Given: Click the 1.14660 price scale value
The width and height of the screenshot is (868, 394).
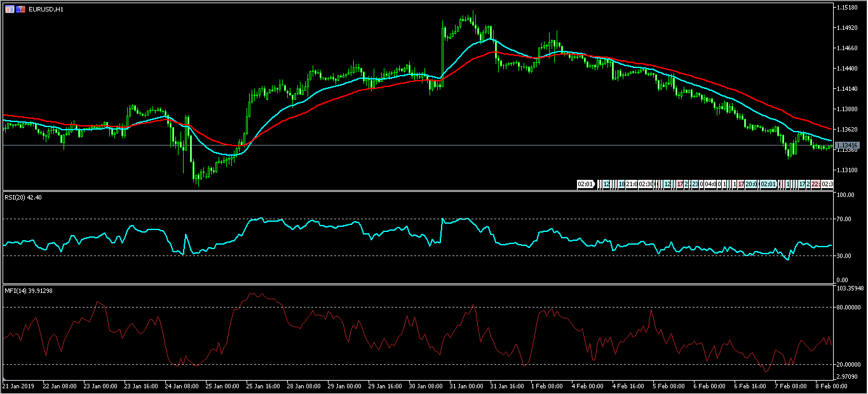Looking at the screenshot, I should point(847,48).
